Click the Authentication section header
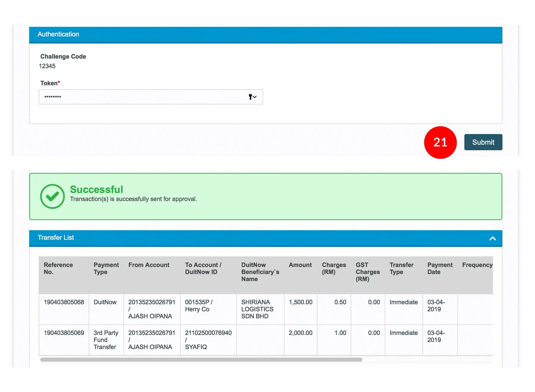Image resolution: width=535 pixels, height=392 pixels. tap(58, 34)
